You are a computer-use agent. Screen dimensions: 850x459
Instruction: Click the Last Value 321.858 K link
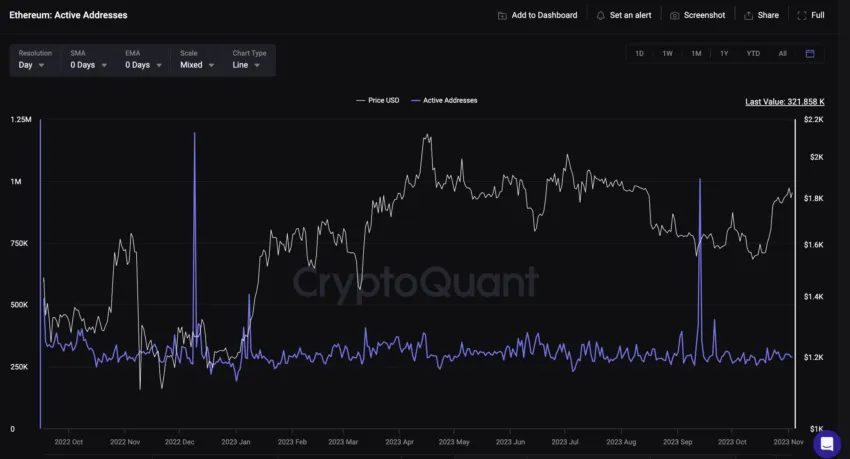click(784, 102)
